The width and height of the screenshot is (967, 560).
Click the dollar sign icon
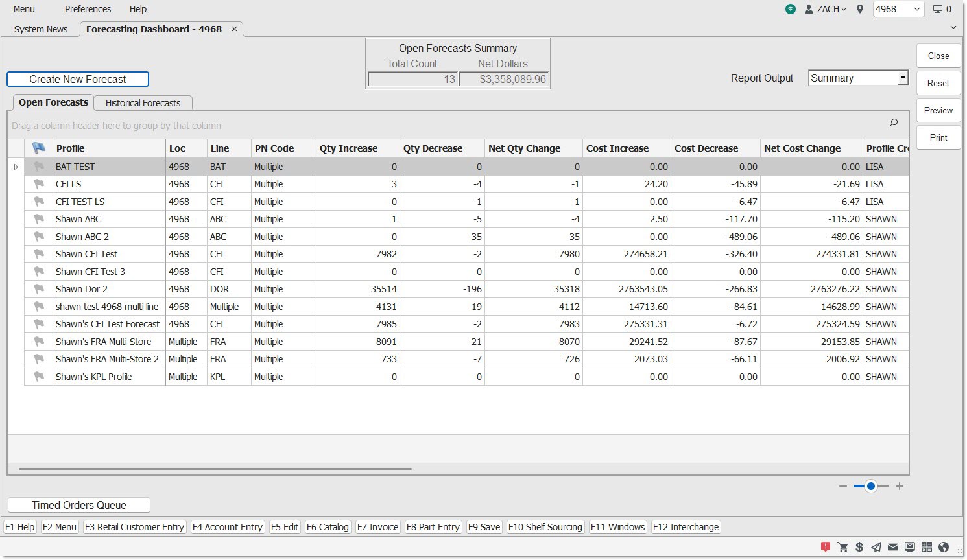[x=859, y=547]
